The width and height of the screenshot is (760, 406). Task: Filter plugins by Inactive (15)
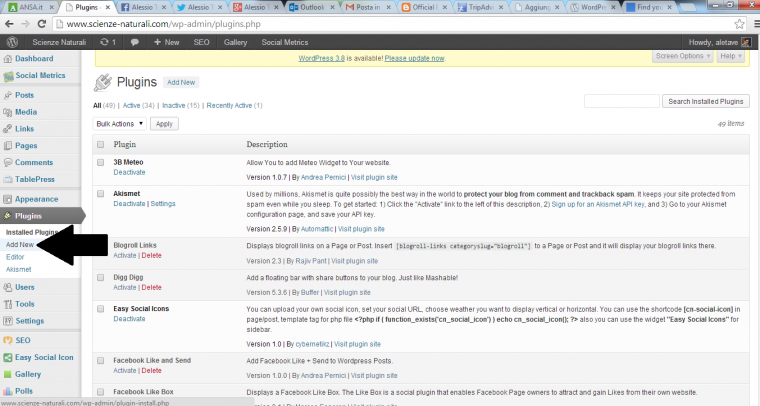click(180, 106)
